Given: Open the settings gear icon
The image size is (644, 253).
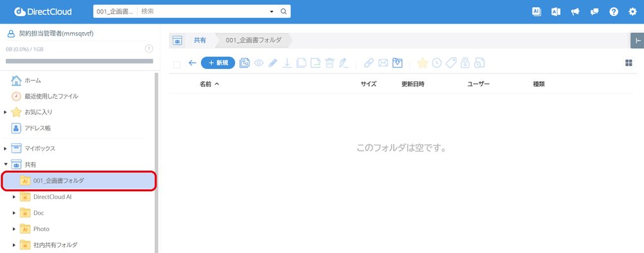Looking at the screenshot, I should [x=632, y=12].
